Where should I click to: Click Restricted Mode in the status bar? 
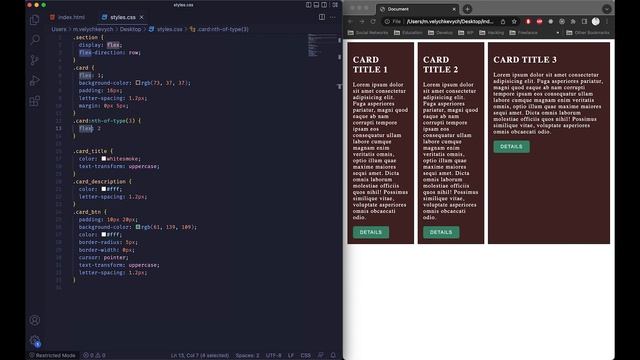click(x=52, y=355)
